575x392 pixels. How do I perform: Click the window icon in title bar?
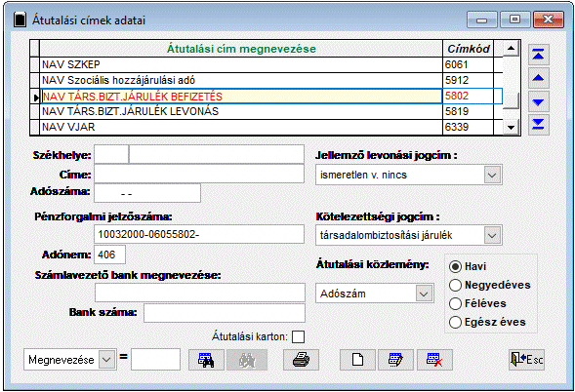point(20,20)
